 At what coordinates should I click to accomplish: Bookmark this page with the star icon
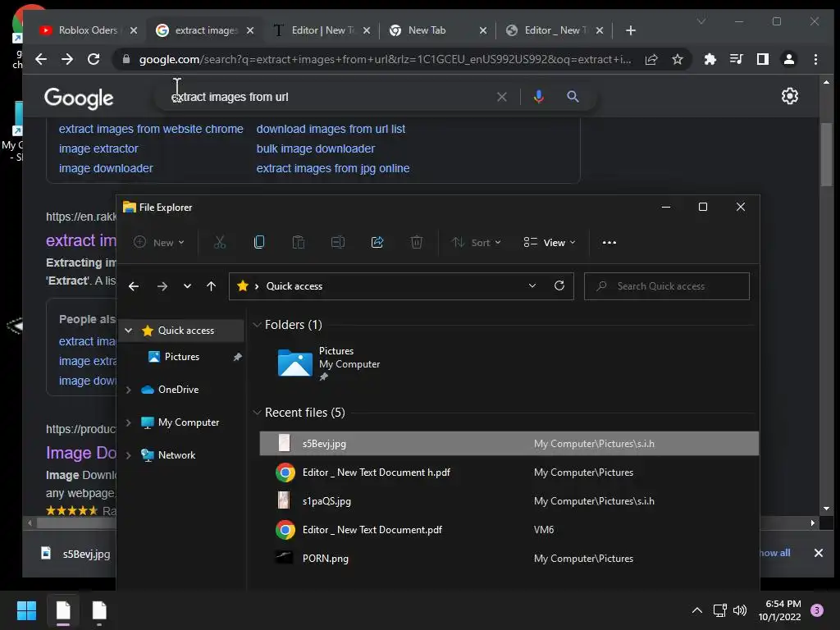click(x=678, y=59)
